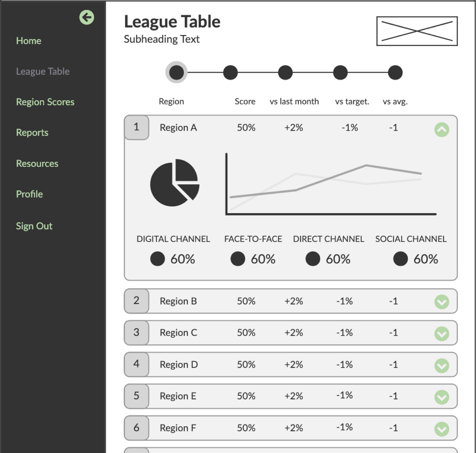Screen dimensions: 476x453
Task: Expand the Region B row
Action: [441, 301]
